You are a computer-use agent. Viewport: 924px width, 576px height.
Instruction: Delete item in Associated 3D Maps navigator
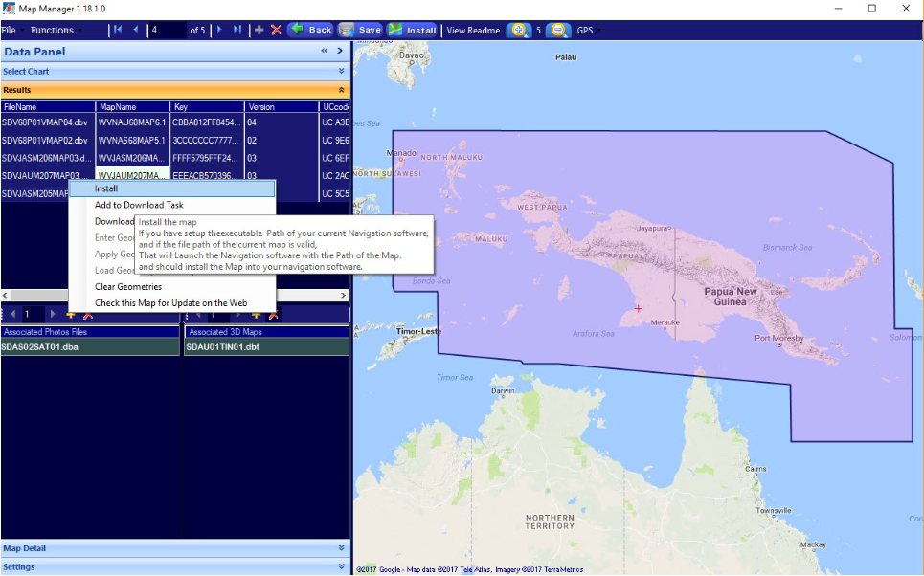274,315
